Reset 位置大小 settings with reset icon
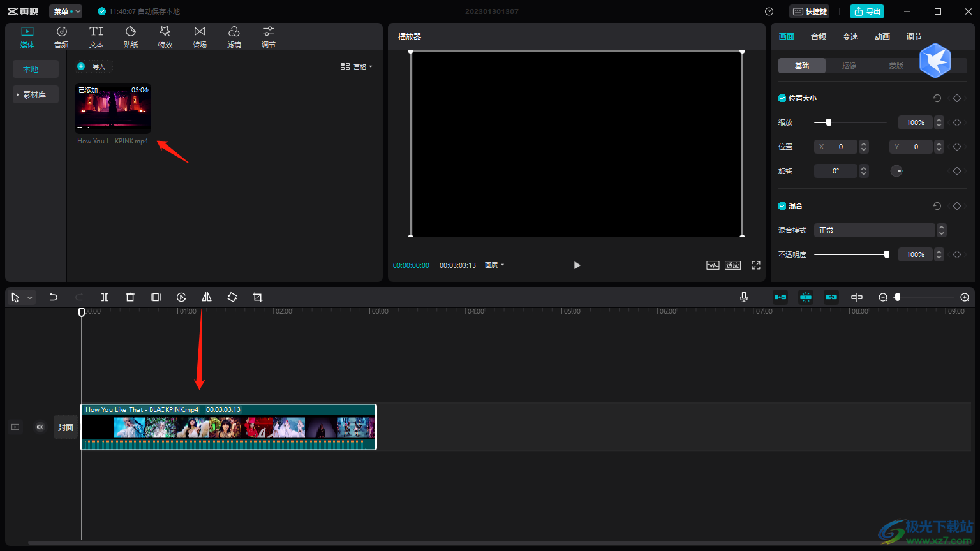This screenshot has width=980, height=551. (937, 98)
